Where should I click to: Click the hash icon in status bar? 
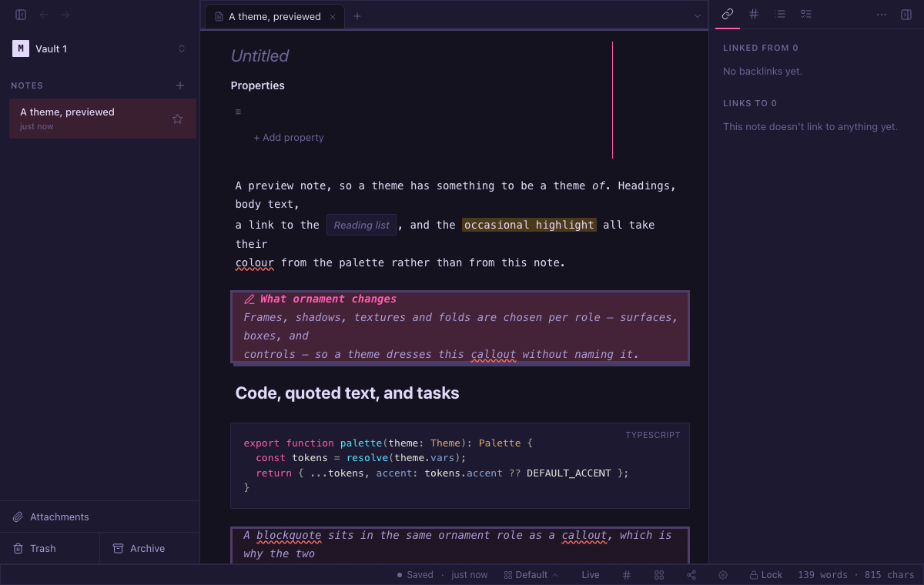[x=627, y=575]
